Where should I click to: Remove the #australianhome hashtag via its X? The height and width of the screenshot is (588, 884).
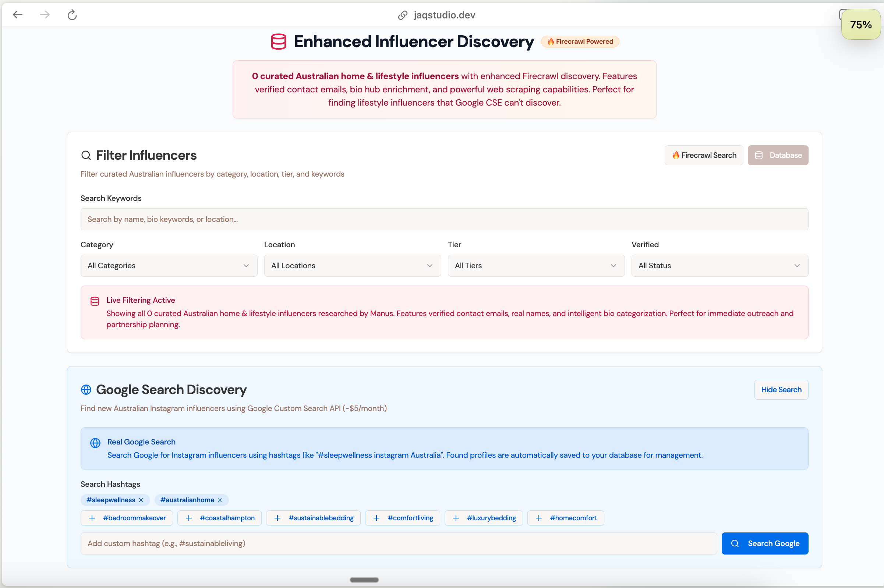tap(220, 500)
